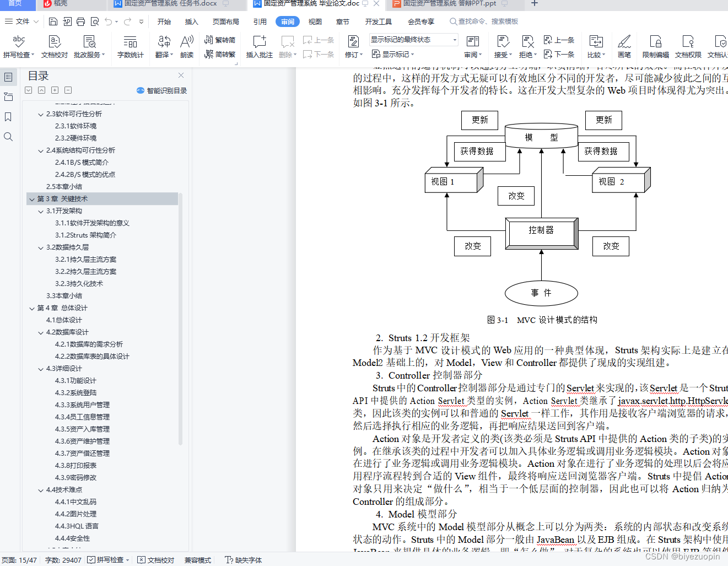Open 字数统计 word count
Viewport: 728px width, 566px height.
pos(130,46)
